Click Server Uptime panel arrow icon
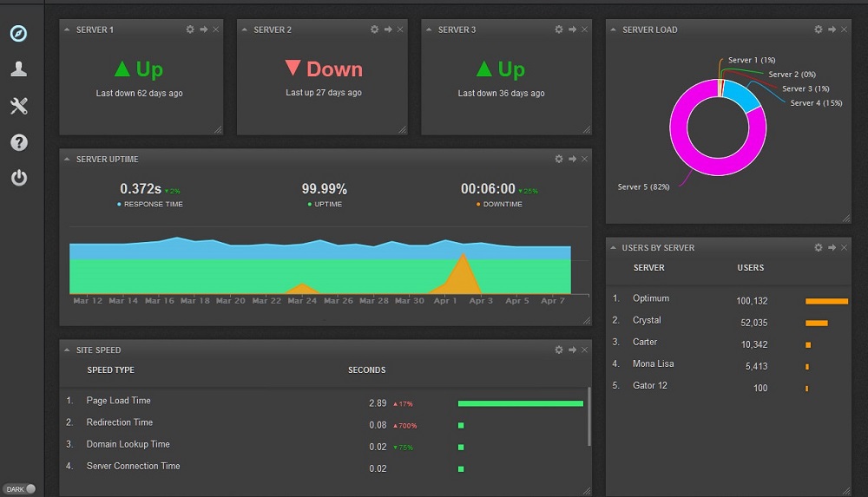 (x=572, y=159)
